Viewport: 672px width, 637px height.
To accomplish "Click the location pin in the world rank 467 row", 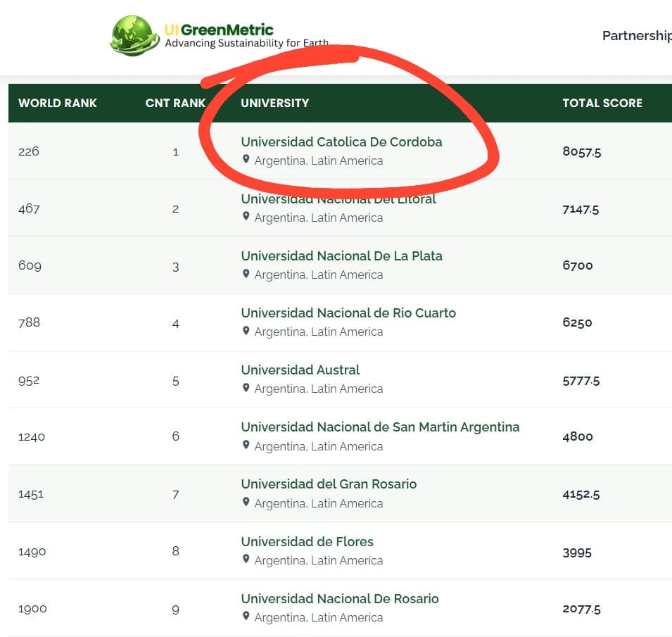I will (246, 217).
